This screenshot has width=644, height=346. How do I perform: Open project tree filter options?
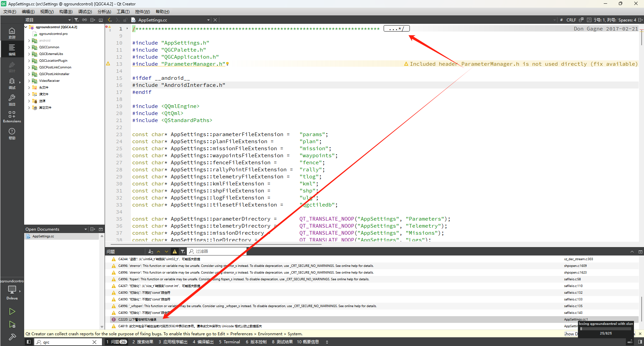point(76,20)
